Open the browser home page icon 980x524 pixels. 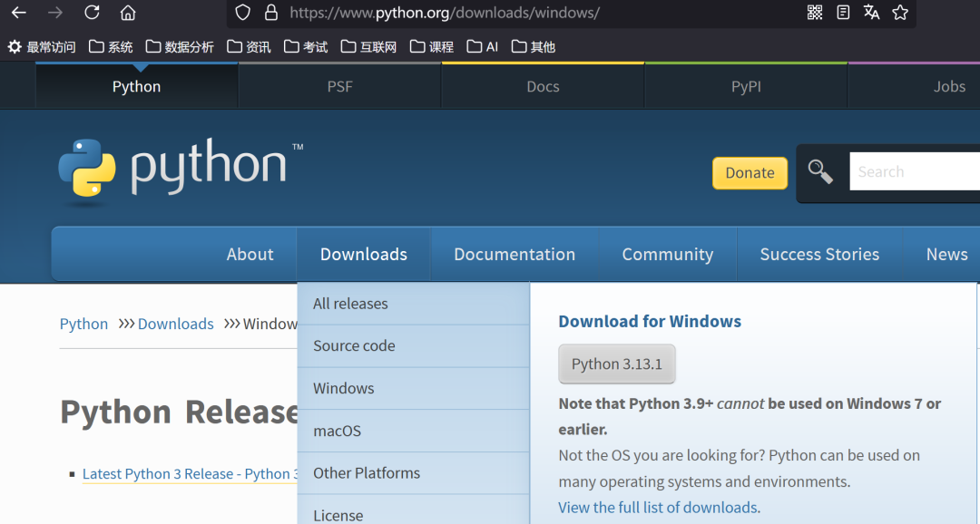(x=128, y=13)
